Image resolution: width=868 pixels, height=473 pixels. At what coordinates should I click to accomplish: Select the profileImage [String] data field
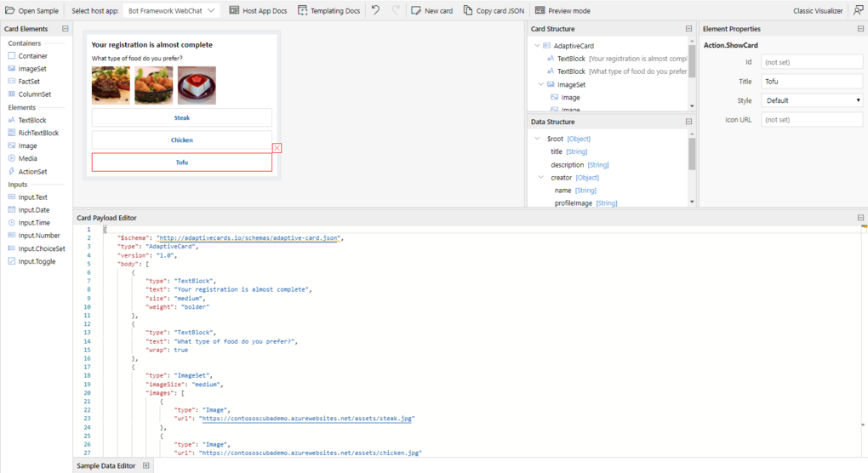point(585,203)
